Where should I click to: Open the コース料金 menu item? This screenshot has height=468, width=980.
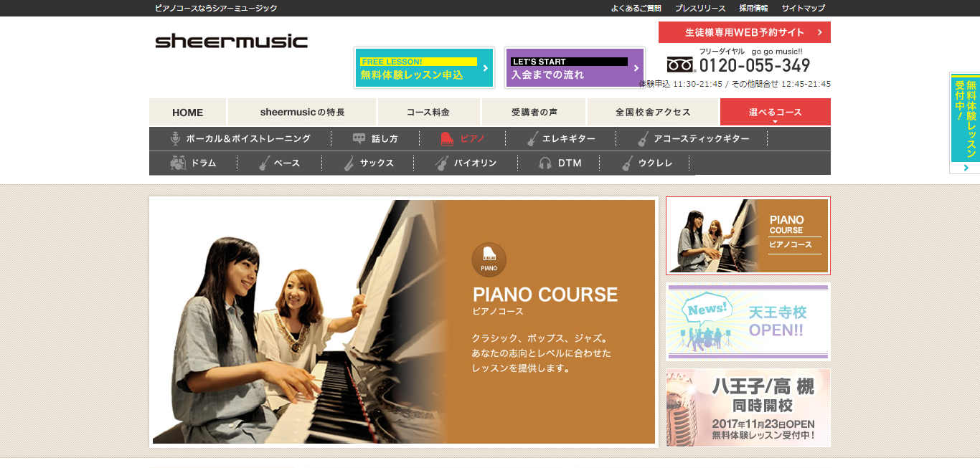pyautogui.click(x=428, y=113)
